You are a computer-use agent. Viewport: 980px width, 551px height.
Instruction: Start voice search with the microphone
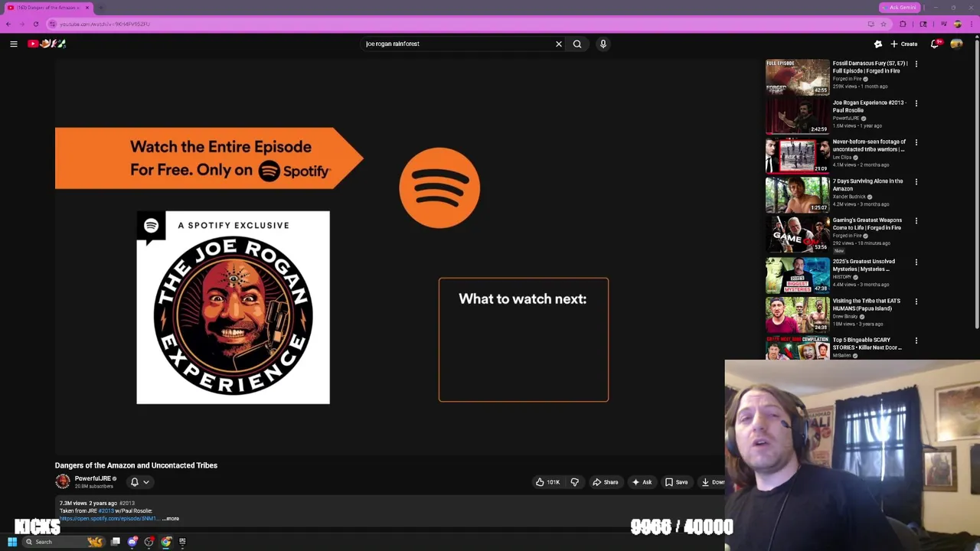(x=603, y=44)
